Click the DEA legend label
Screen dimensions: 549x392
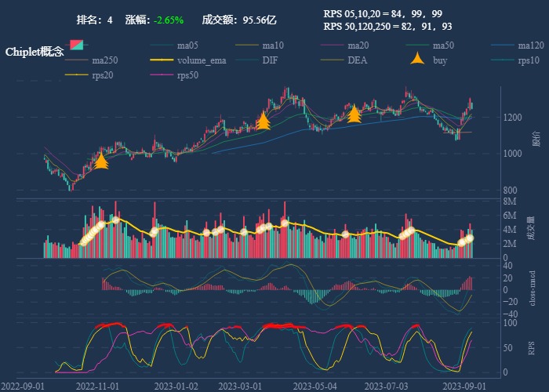tap(357, 60)
